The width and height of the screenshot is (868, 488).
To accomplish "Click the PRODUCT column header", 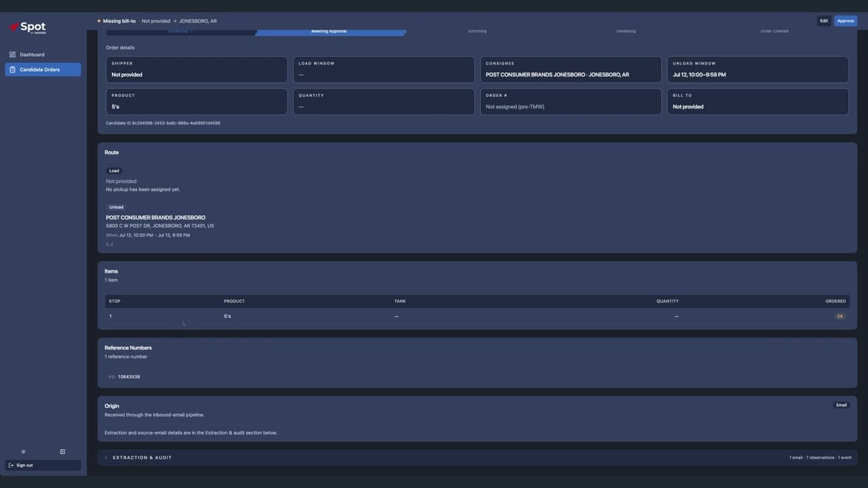I will pyautogui.click(x=234, y=301).
